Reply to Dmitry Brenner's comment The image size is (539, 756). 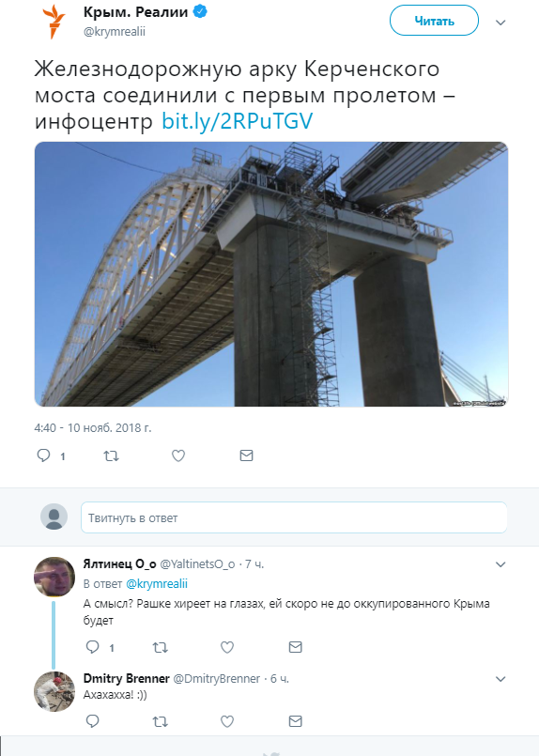pos(92,721)
